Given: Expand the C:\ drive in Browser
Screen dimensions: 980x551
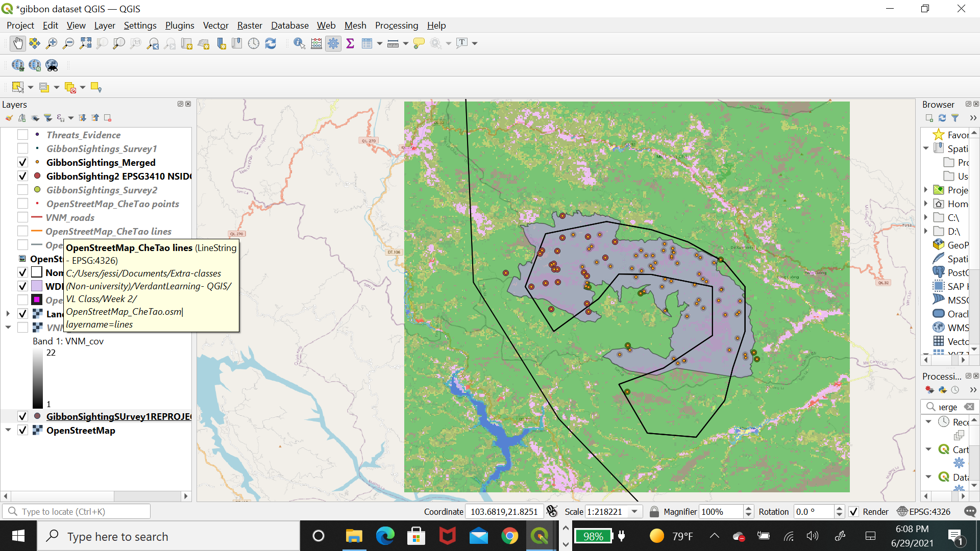Looking at the screenshot, I should [x=926, y=217].
